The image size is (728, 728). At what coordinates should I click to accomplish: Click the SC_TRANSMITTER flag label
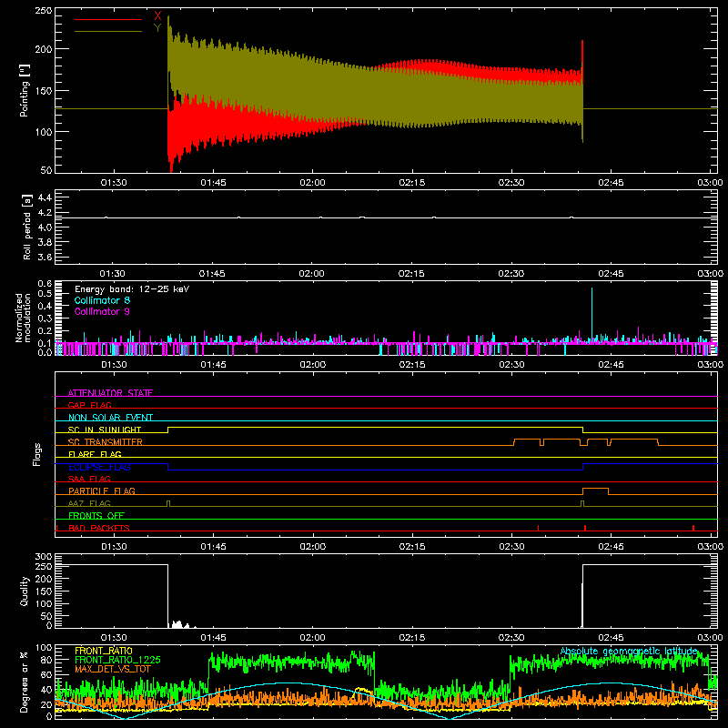pyautogui.click(x=106, y=441)
